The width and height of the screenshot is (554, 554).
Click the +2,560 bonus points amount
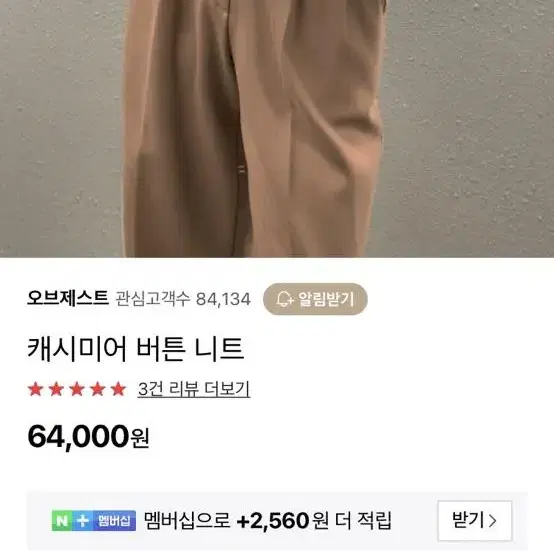(273, 521)
